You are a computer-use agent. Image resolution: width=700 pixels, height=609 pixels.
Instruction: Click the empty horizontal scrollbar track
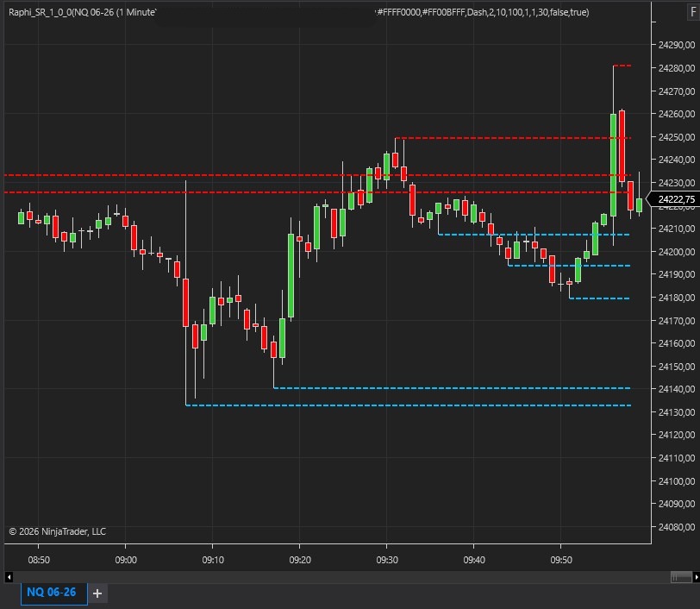[x=345, y=576]
